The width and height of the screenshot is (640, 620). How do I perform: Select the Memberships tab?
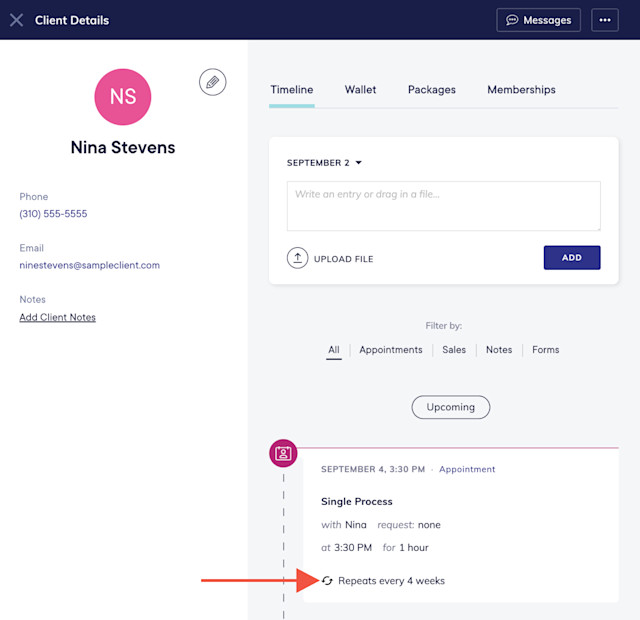pyautogui.click(x=521, y=90)
